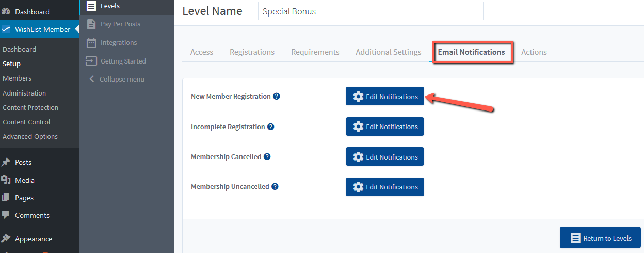Edit Notifications for New Member Registration
This screenshot has width=644, height=253.
click(385, 97)
